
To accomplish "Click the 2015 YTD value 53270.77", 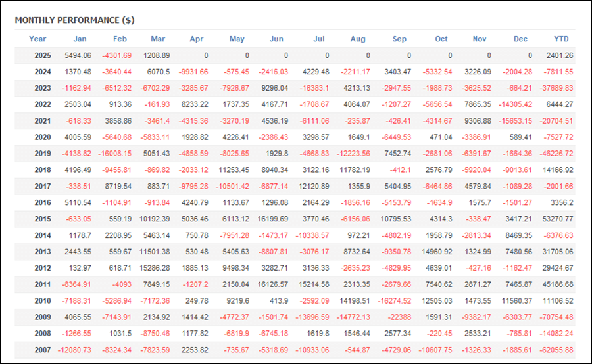I will click(x=556, y=219).
